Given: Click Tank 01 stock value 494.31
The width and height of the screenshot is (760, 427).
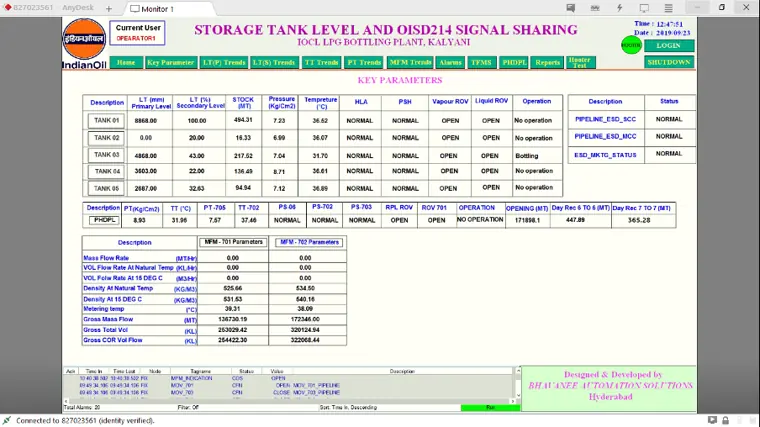Looking at the screenshot, I should coord(243,120).
